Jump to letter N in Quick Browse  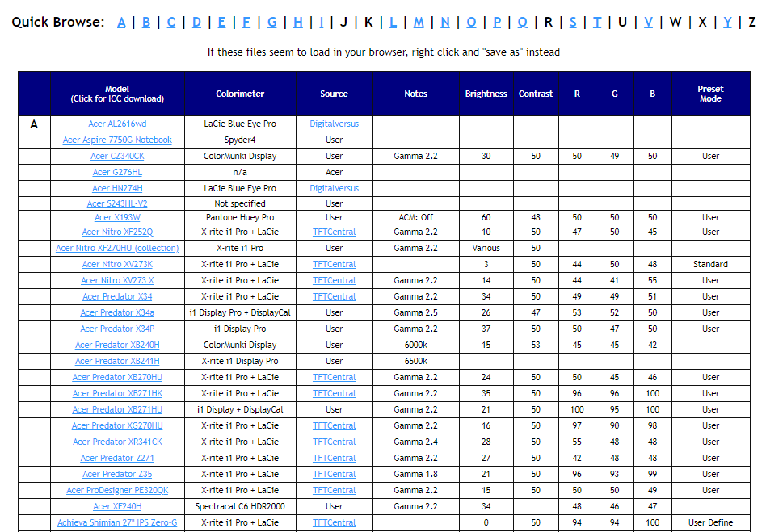[x=445, y=23]
